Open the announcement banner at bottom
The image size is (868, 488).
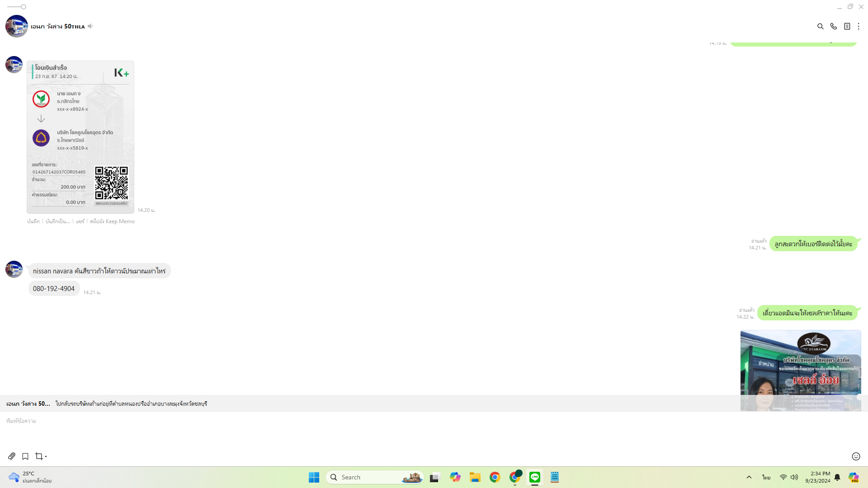point(131,404)
